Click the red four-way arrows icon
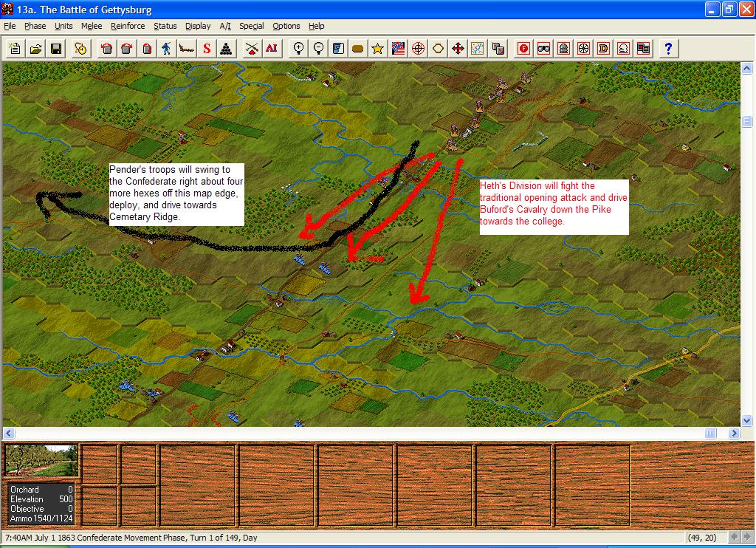Screen dimensions: 756x548 click(458, 48)
